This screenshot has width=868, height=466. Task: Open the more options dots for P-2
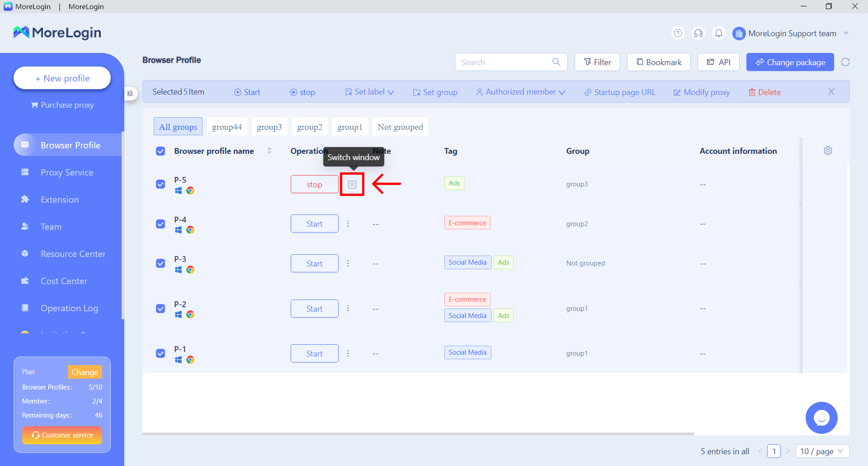[x=348, y=309]
